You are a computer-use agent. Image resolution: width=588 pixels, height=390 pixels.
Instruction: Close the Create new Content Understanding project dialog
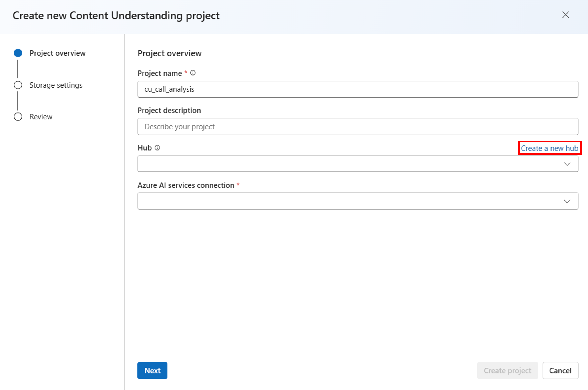[x=566, y=15]
